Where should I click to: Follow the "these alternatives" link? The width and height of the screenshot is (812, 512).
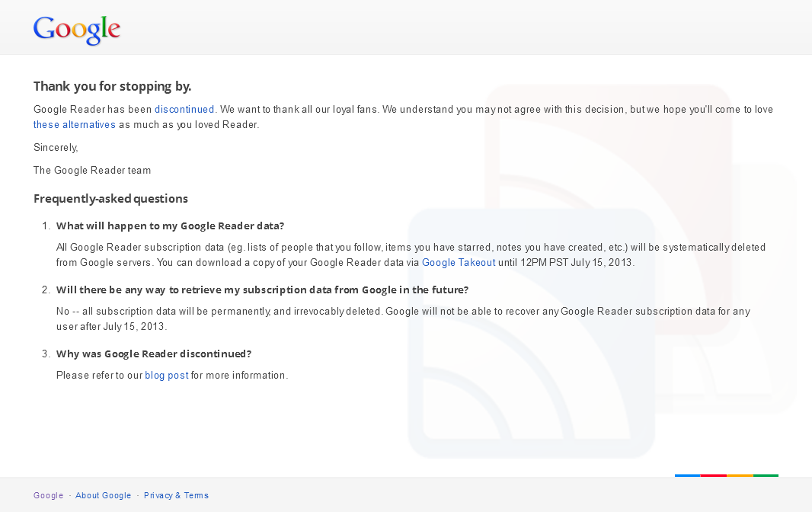[x=75, y=125]
